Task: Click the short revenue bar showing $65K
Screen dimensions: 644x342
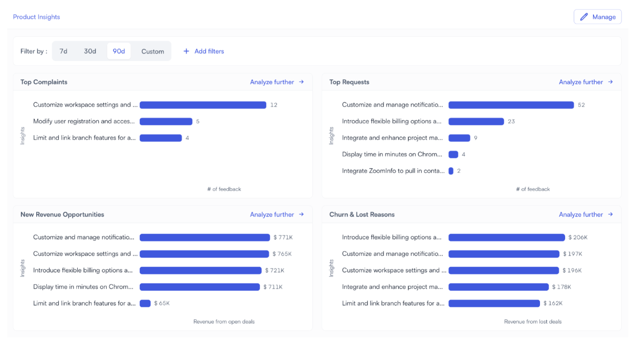Action: tap(145, 303)
